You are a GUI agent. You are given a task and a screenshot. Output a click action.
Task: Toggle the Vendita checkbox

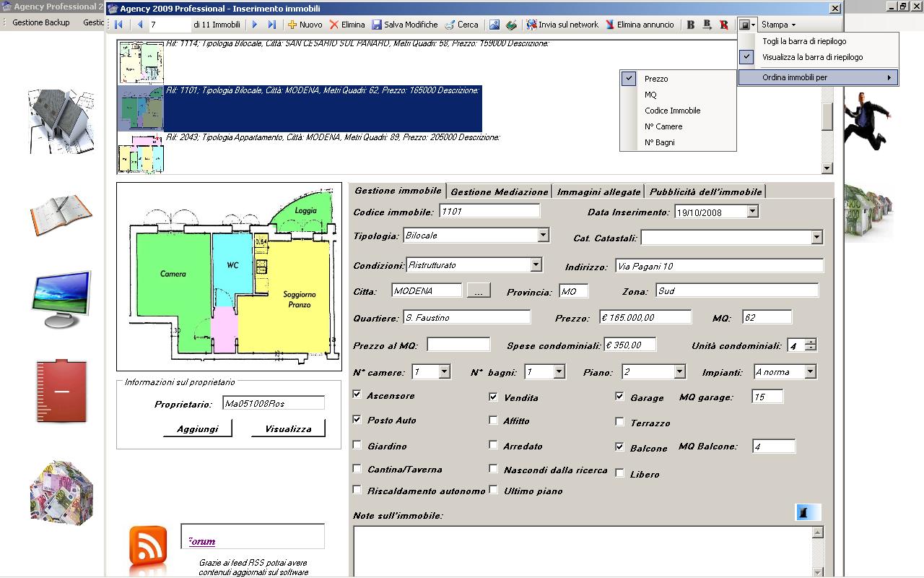493,397
